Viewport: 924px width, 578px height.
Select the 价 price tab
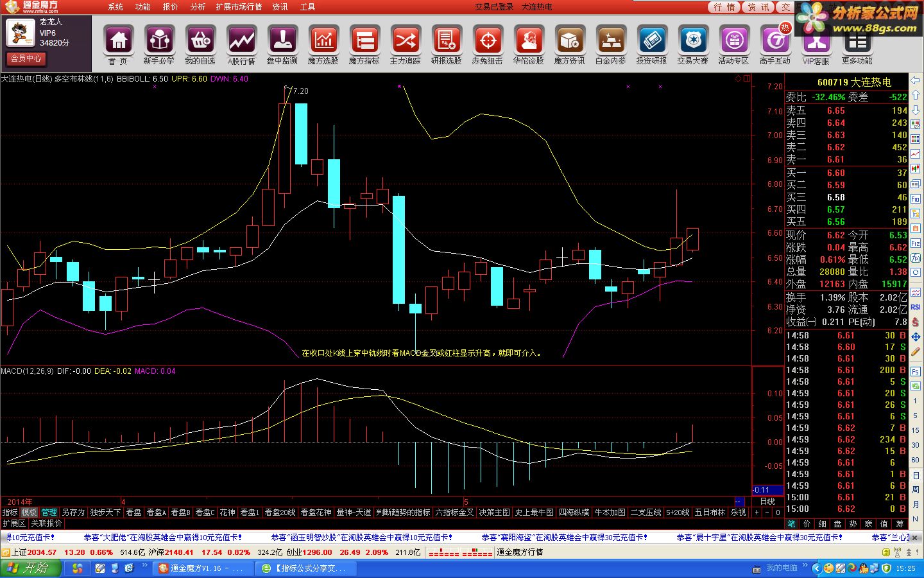pos(807,524)
